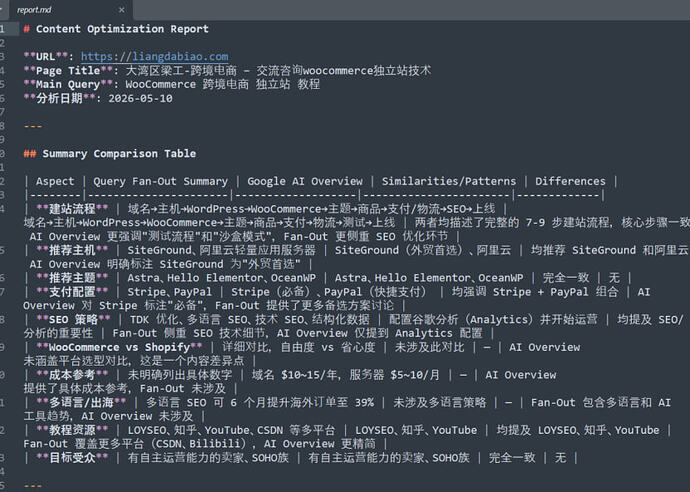
Task: Click the heading 'Content Optimization Report'
Action: coord(122,29)
